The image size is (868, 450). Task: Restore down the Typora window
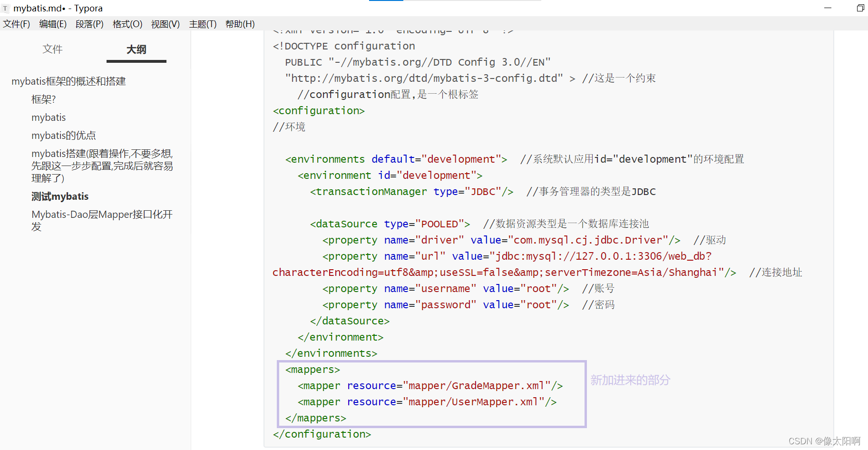[860, 8]
